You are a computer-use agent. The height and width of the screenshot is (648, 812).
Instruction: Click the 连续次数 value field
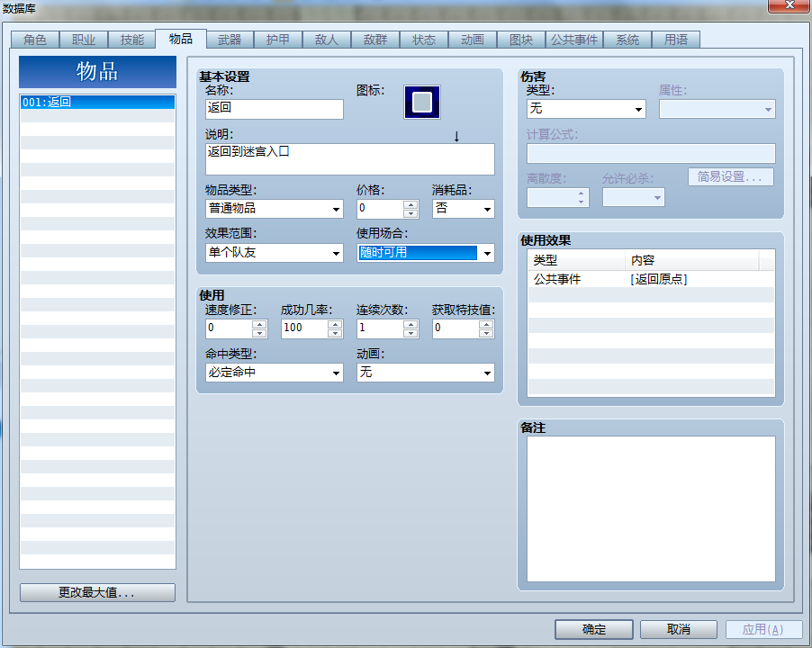380,328
